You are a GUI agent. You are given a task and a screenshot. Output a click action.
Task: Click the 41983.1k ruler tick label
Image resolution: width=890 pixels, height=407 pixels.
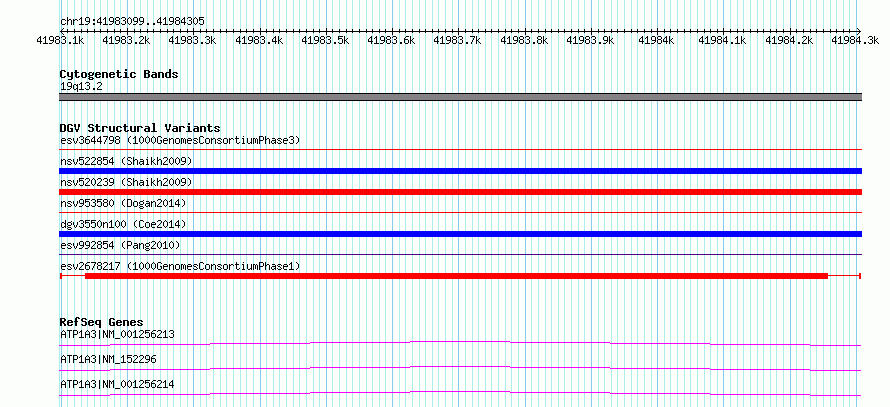point(60,40)
